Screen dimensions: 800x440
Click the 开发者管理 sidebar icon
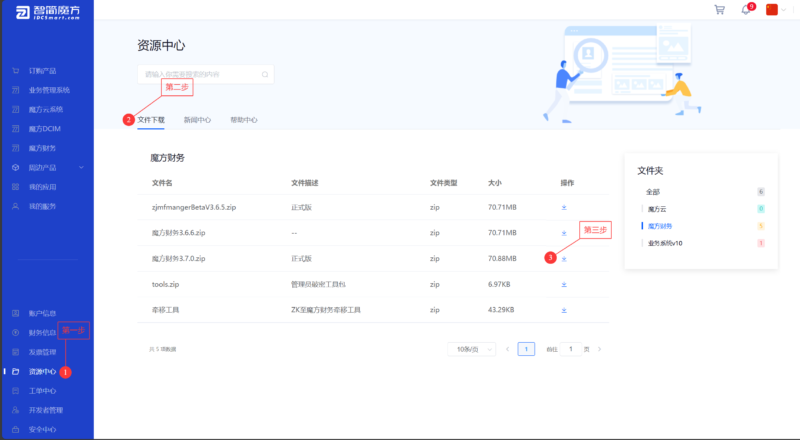pyautogui.click(x=16, y=410)
